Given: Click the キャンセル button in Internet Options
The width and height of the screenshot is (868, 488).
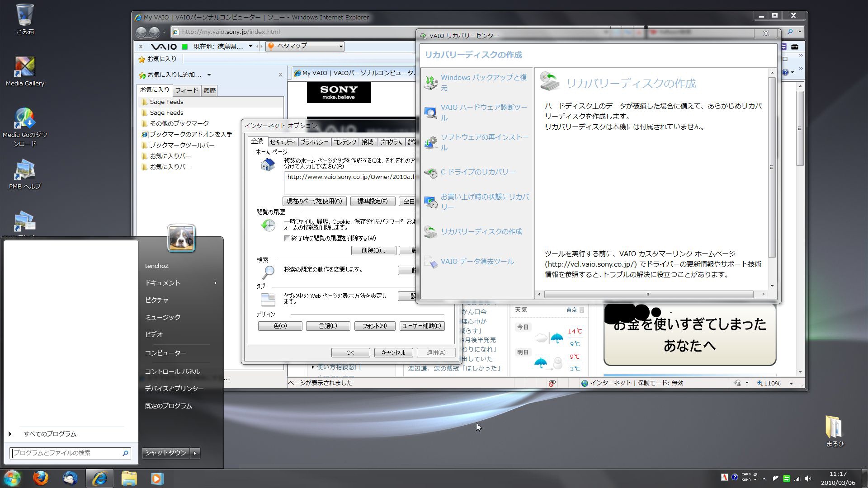Looking at the screenshot, I should point(393,353).
